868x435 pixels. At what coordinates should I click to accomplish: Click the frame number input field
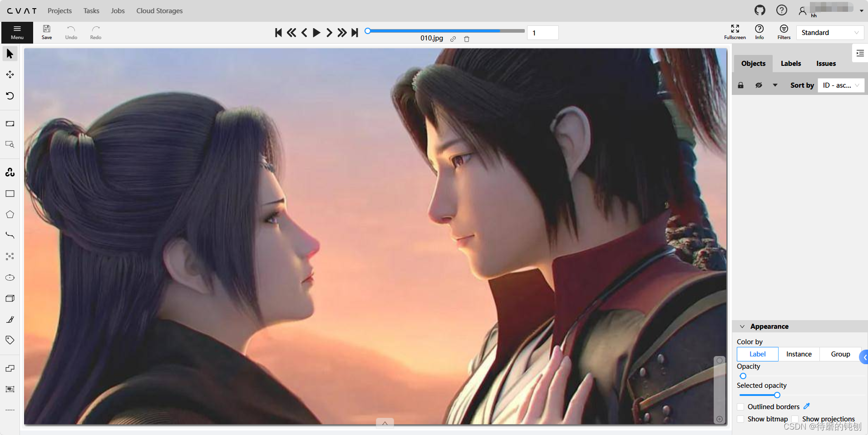tap(542, 33)
